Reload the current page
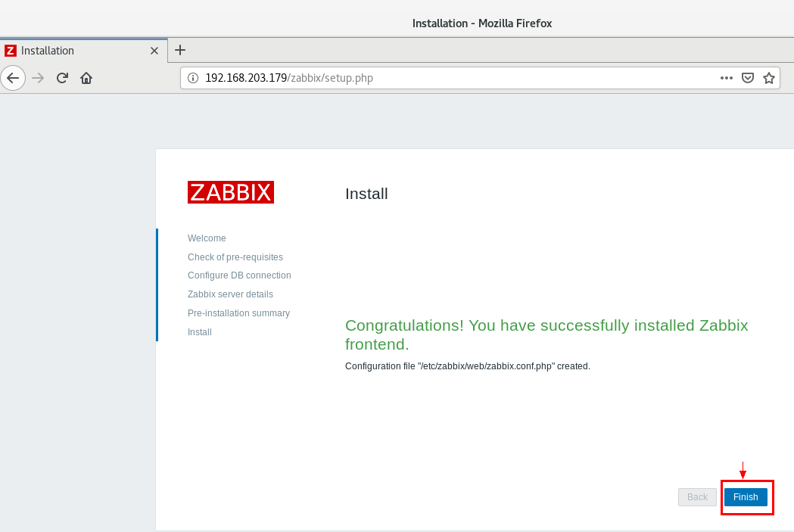794x532 pixels. pos(62,78)
